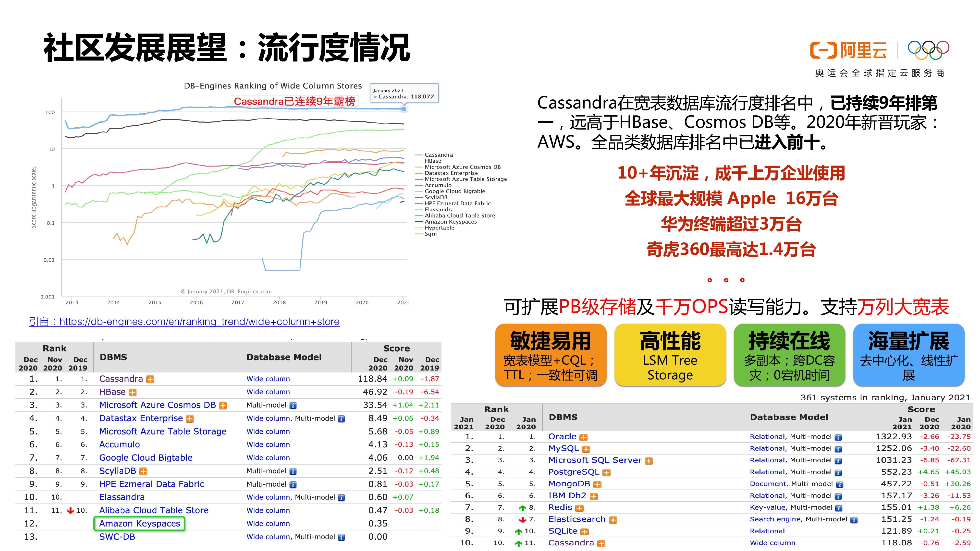Click the Wide column link in Cassandra top-ten row
Image resolution: width=980 pixels, height=551 pixels.
pyautogui.click(x=772, y=543)
